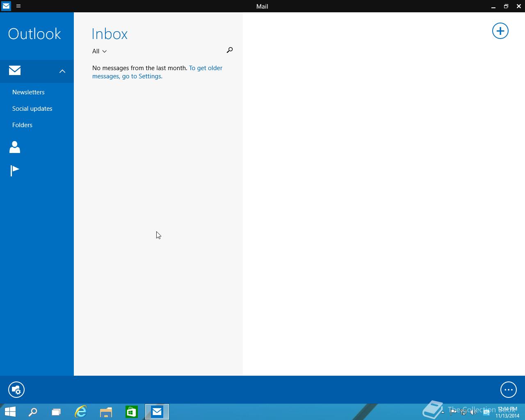Show hidden system tray icons arrow

coord(443,412)
